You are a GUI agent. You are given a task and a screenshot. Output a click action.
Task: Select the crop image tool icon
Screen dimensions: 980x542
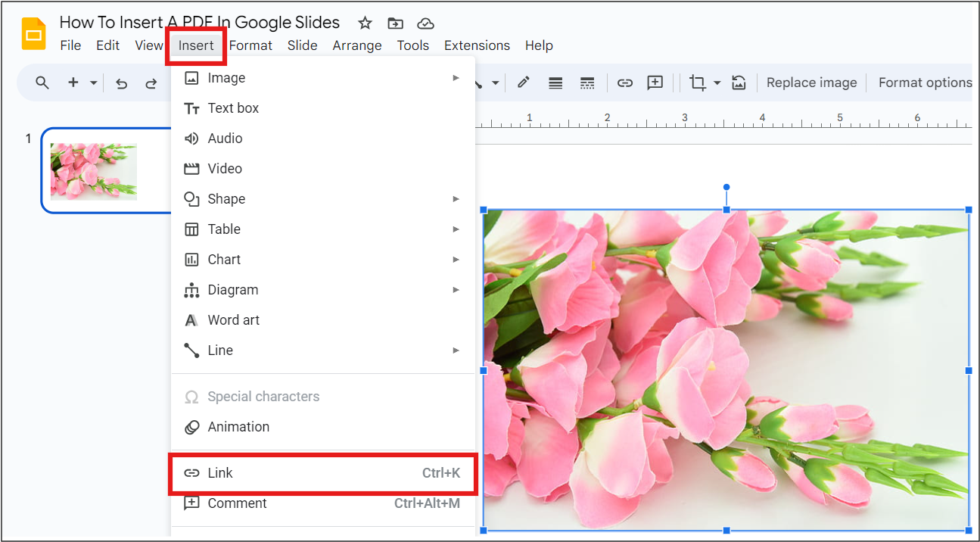696,83
